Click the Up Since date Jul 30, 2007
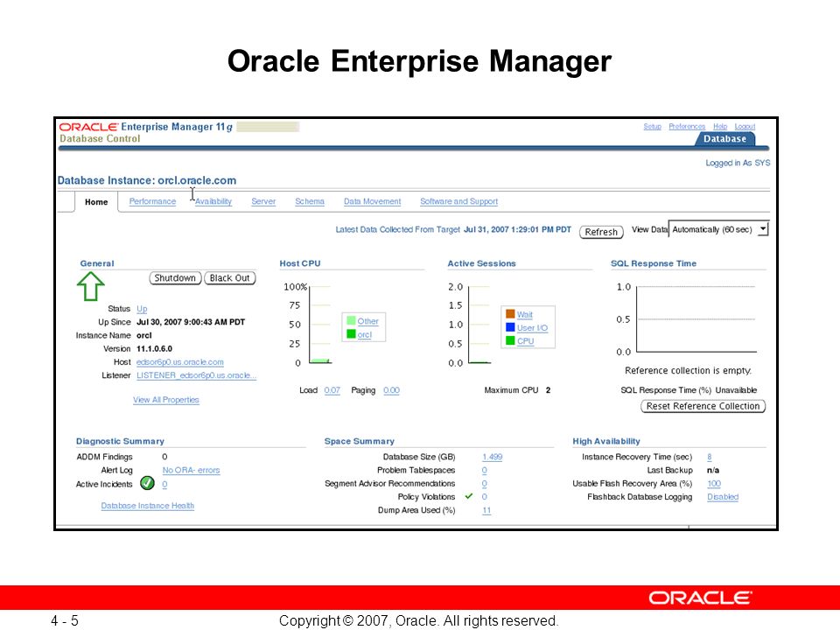 tap(191, 322)
